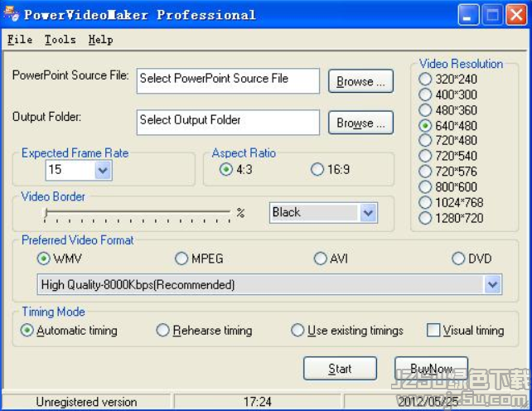Browse for the output folder
Screen dimensions: 532x411
(360, 123)
